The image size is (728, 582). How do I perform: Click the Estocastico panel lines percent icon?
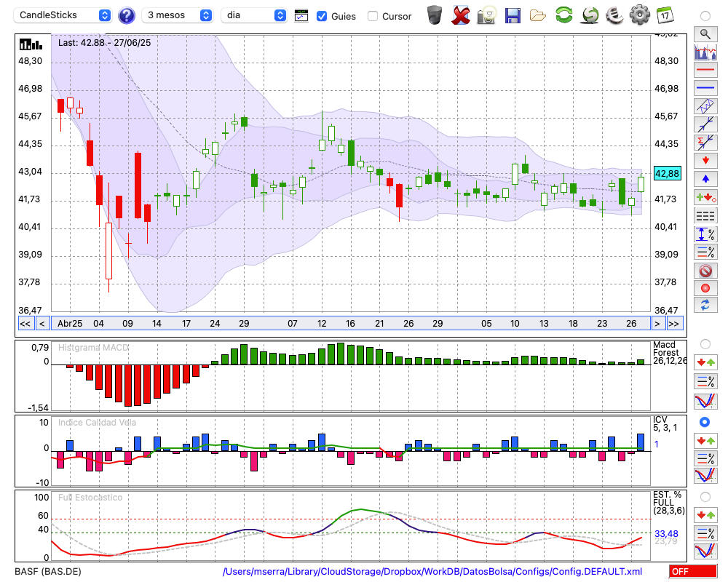(705, 533)
